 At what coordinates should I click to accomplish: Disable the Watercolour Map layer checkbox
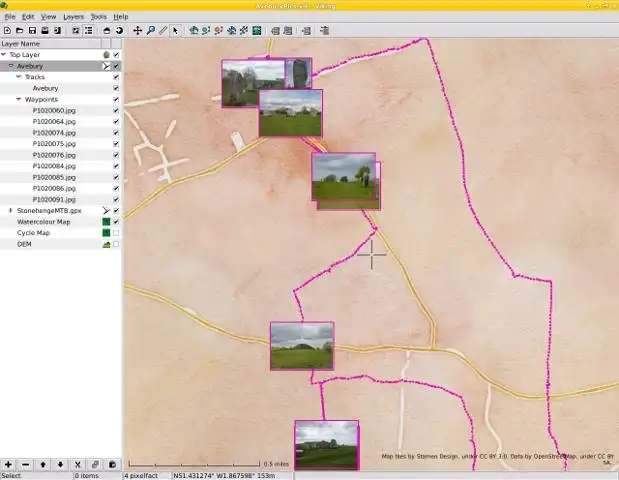(116, 222)
